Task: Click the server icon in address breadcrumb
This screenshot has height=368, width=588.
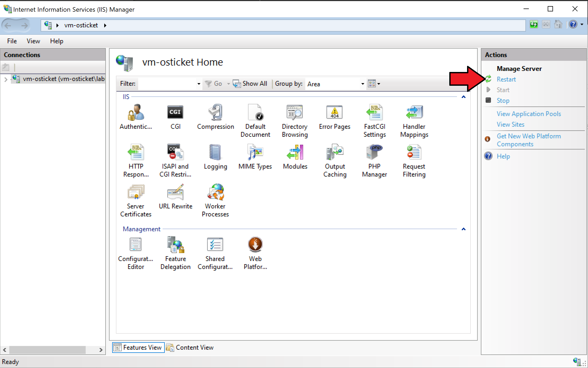Action: point(48,25)
